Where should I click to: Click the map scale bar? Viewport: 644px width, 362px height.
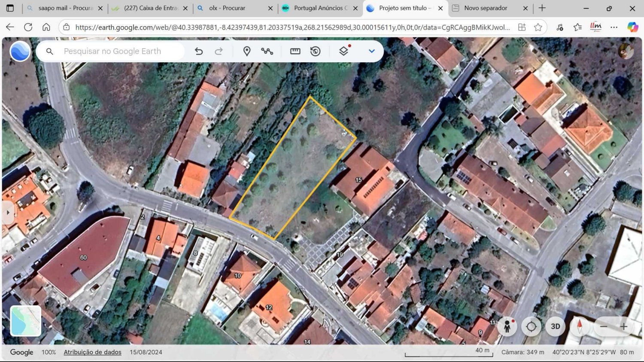448,354
